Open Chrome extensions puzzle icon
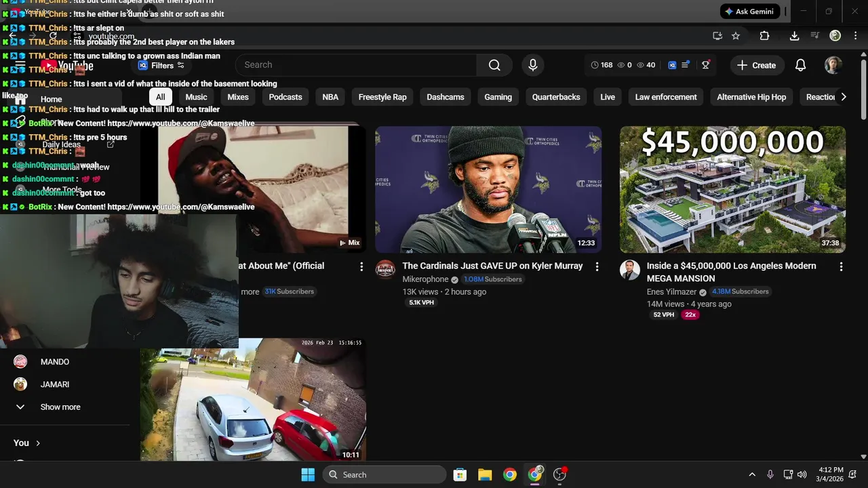Screen dimensions: 868x488 click(764, 36)
